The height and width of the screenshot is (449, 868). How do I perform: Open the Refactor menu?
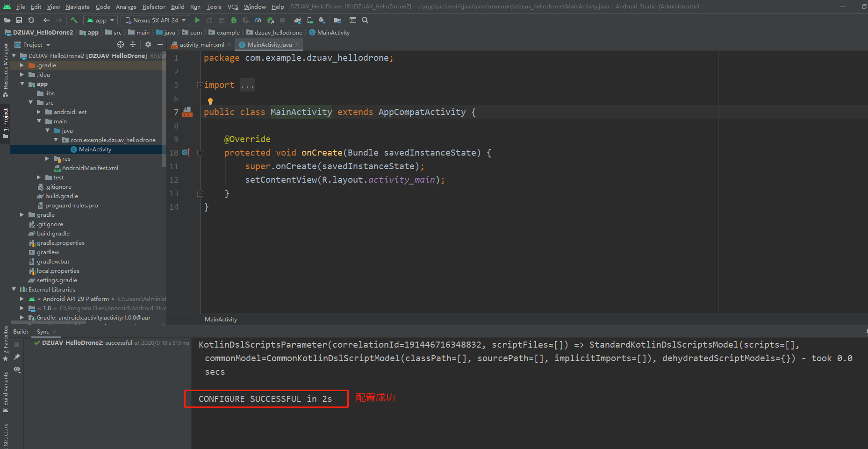(154, 7)
